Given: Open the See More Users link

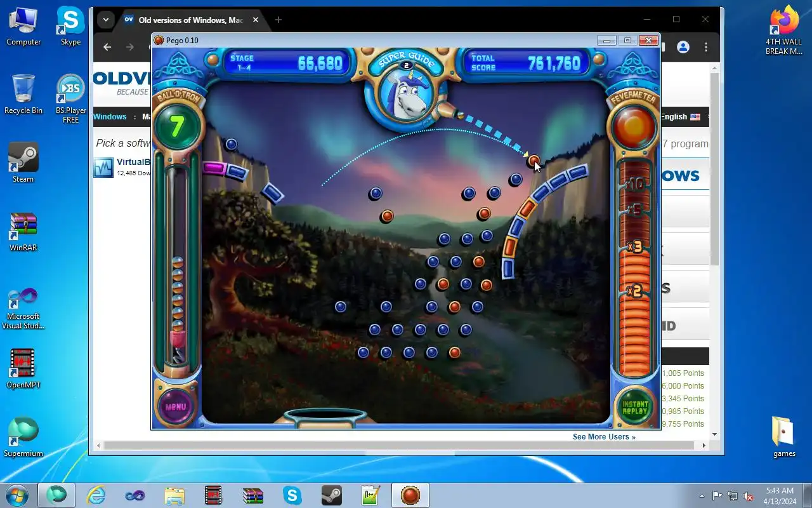Looking at the screenshot, I should (x=604, y=437).
